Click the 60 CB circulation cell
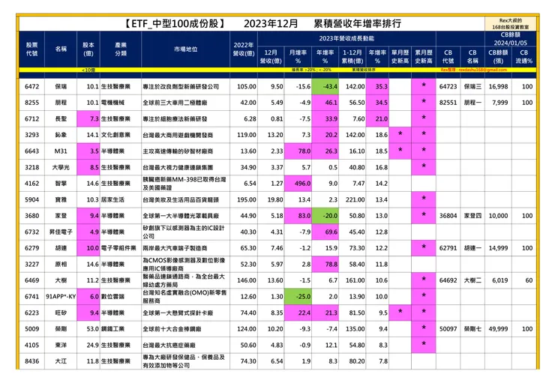The height and width of the screenshot is (392, 555). (523, 280)
